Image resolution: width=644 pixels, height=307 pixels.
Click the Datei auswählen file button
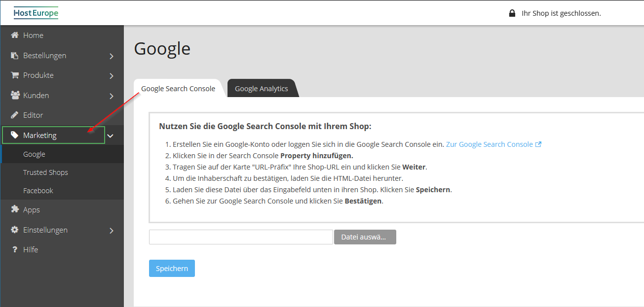click(x=365, y=237)
